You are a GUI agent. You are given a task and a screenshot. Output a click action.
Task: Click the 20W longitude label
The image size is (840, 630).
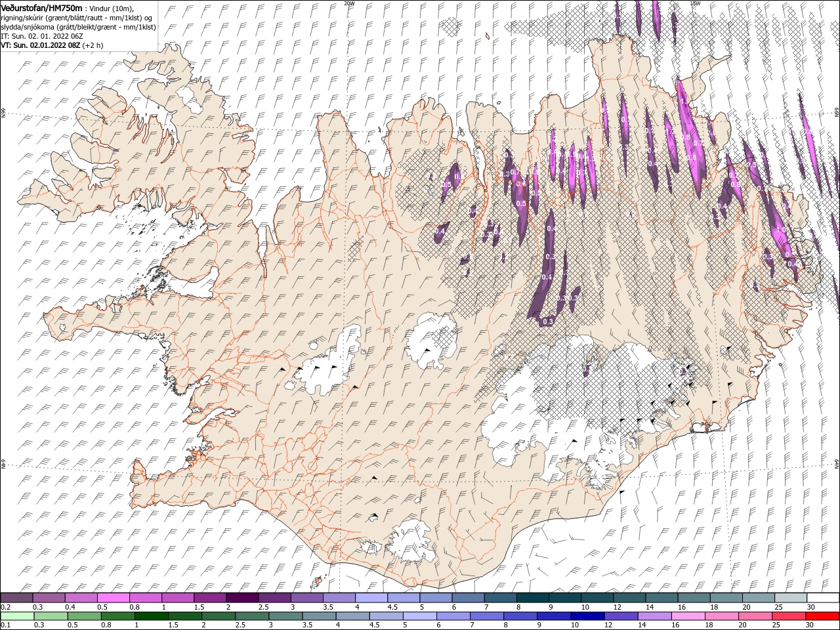click(349, 3)
